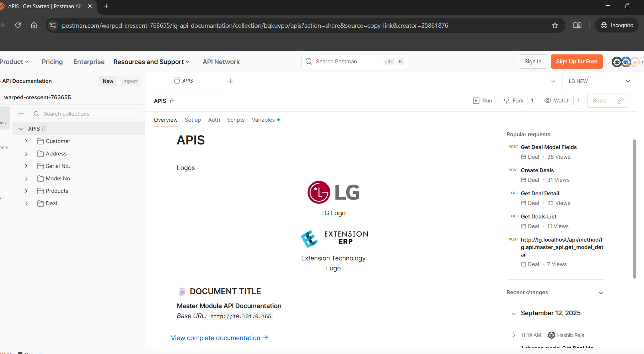
Task: Click the copy link icon beside Share
Action: [621, 101]
